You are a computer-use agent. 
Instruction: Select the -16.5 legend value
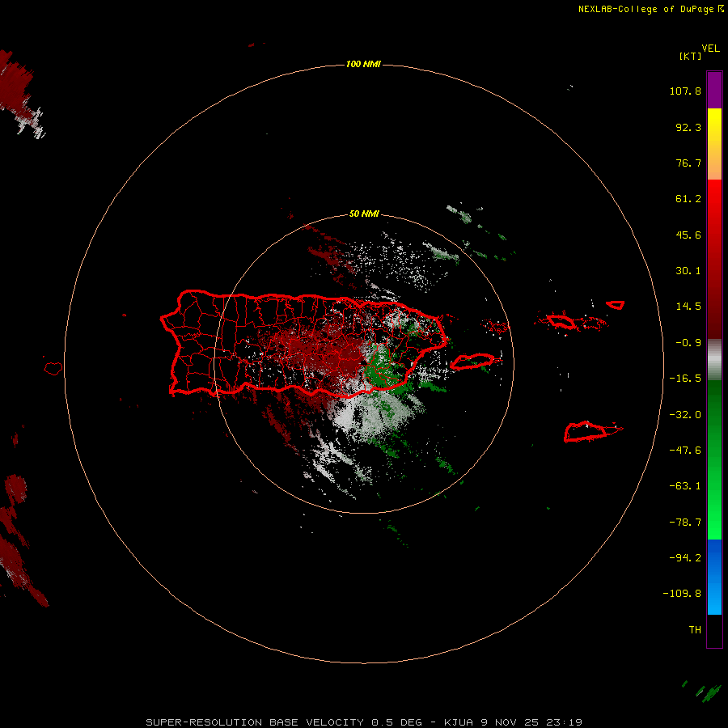[685, 379]
